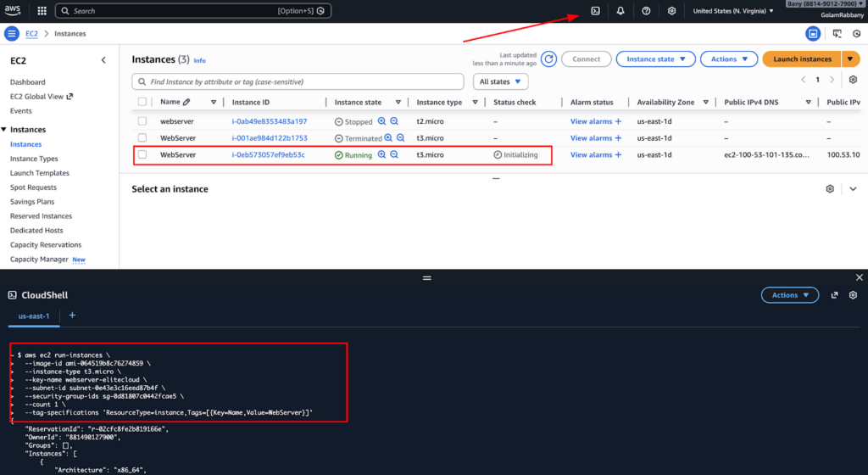The width and height of the screenshot is (868, 475).
Task: Sort by Instance state column arrow
Action: pyautogui.click(x=398, y=102)
